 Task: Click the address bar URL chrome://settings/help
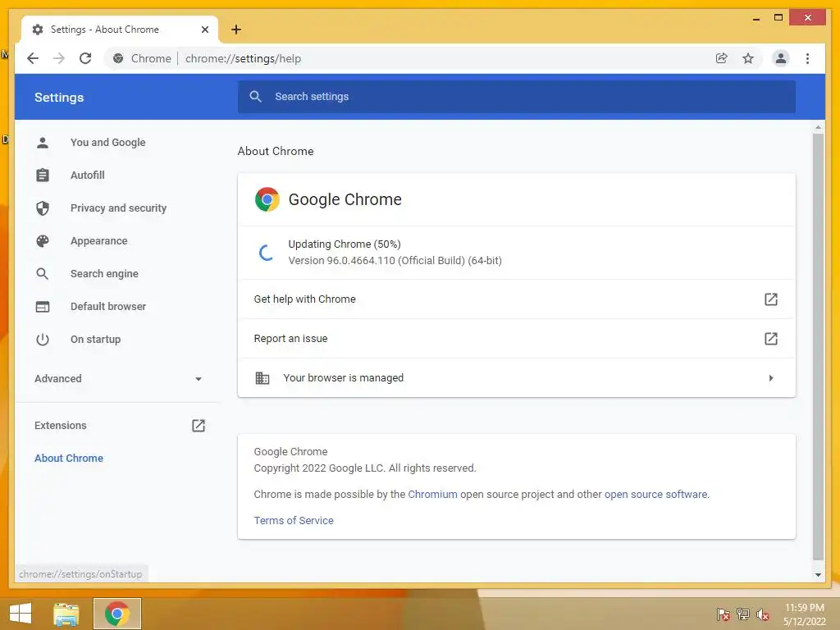pyautogui.click(x=243, y=58)
